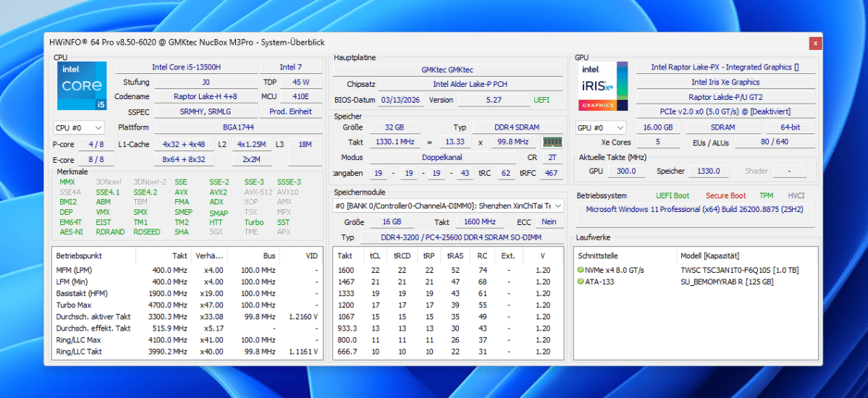Open the GPU #0 selector dropdown
Viewport: 868px width, 398px height.
(601, 127)
